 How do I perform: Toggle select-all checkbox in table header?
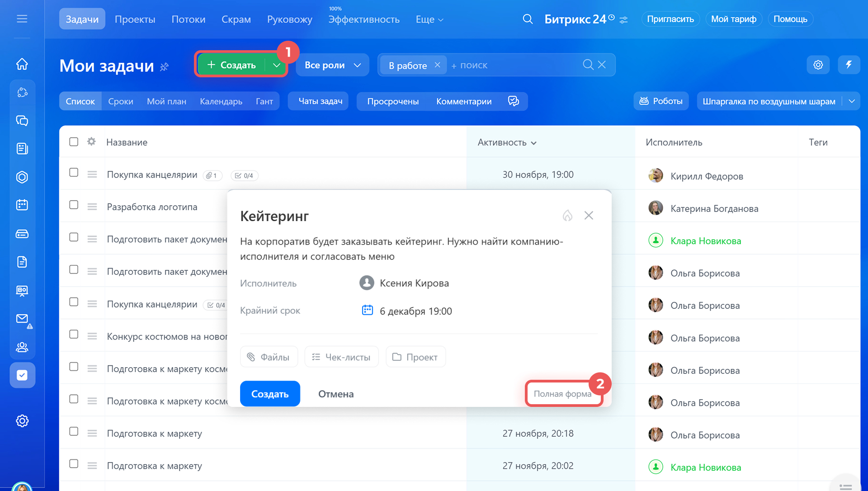(74, 142)
